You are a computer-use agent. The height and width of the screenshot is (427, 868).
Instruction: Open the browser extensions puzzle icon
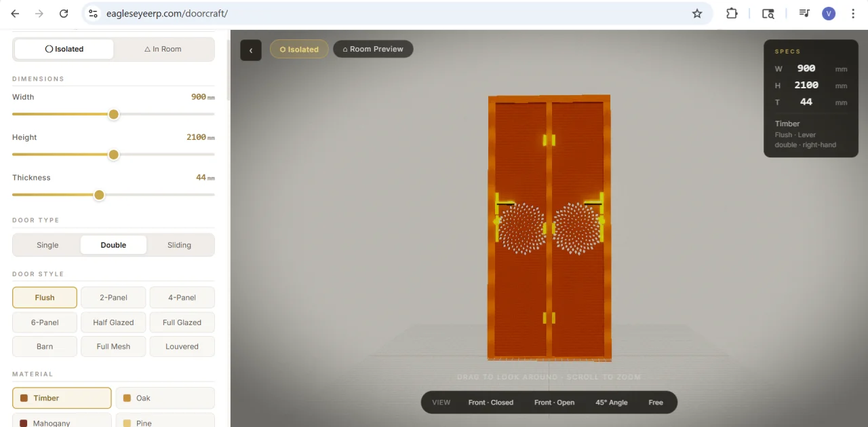[x=732, y=14]
